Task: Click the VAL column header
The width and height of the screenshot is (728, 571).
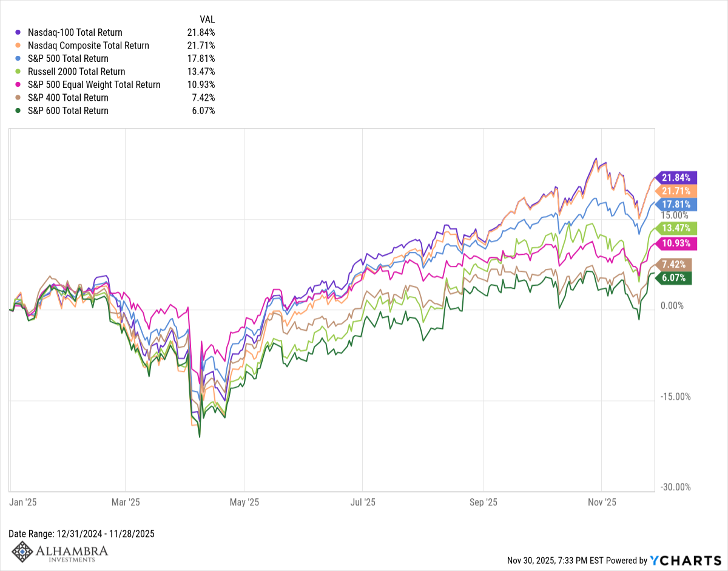Action: click(x=207, y=19)
